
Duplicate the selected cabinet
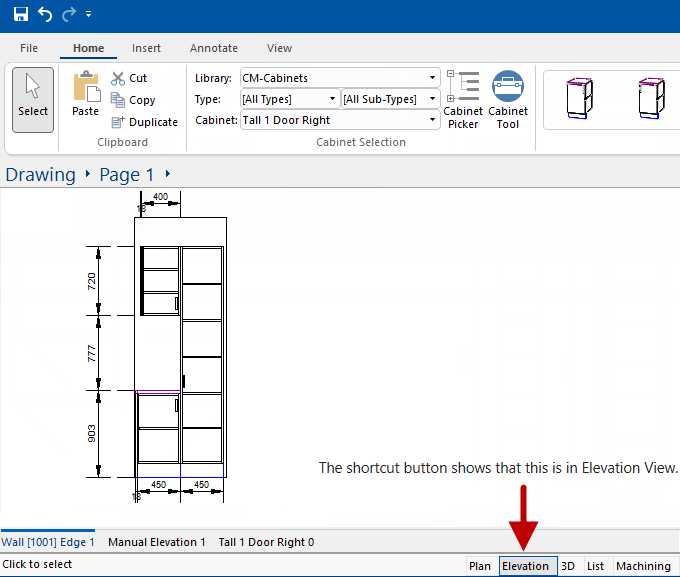[x=144, y=122]
